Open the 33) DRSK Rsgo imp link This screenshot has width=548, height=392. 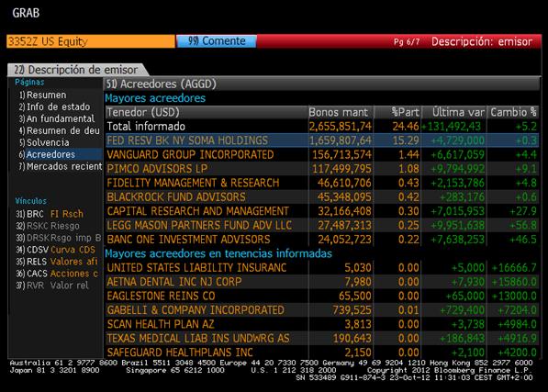58,238
